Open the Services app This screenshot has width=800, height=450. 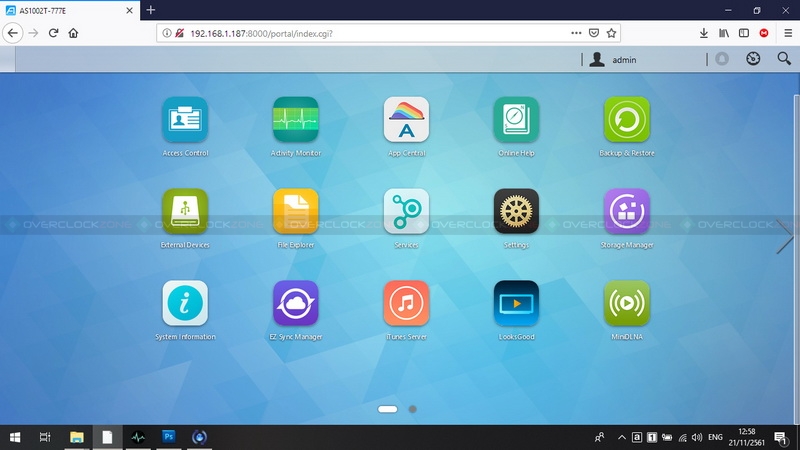(x=406, y=211)
